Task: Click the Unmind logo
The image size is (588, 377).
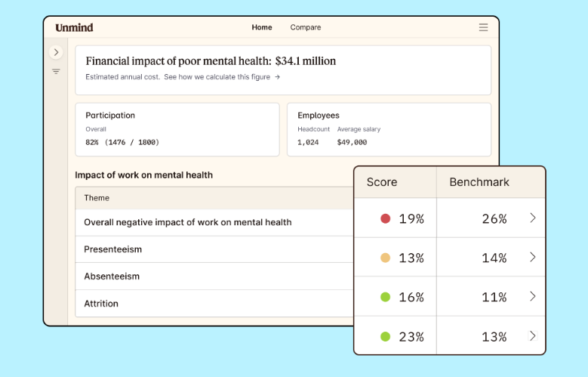Action: pyautogui.click(x=74, y=28)
